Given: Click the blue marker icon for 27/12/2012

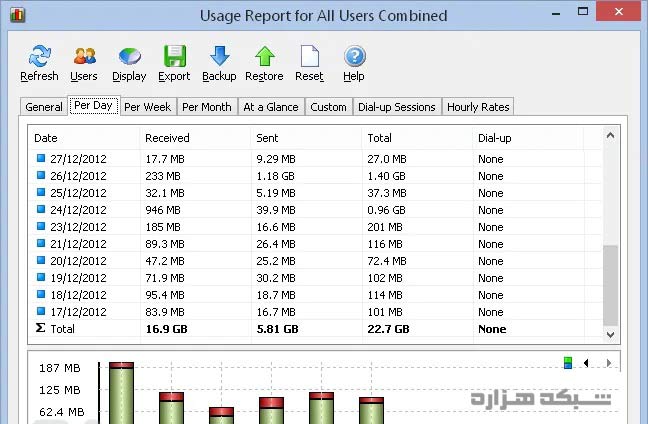Looking at the screenshot, I should [x=40, y=158].
